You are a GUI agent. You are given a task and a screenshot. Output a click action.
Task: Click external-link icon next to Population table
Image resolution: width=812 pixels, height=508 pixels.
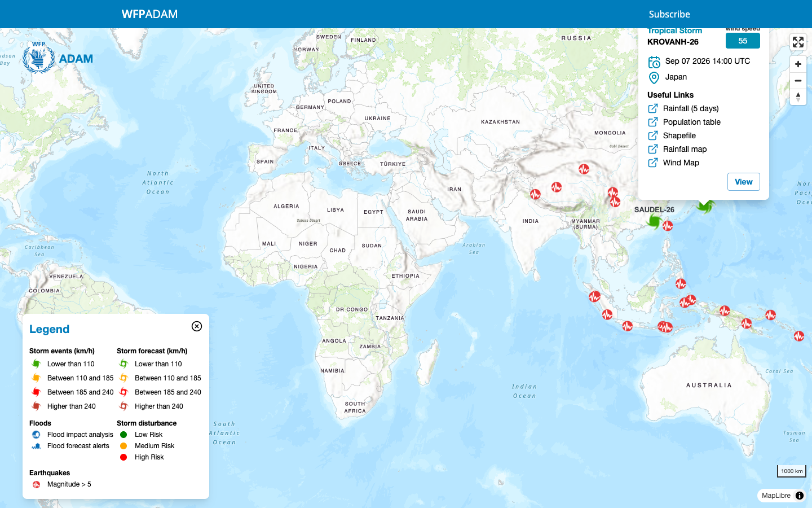[x=653, y=122]
